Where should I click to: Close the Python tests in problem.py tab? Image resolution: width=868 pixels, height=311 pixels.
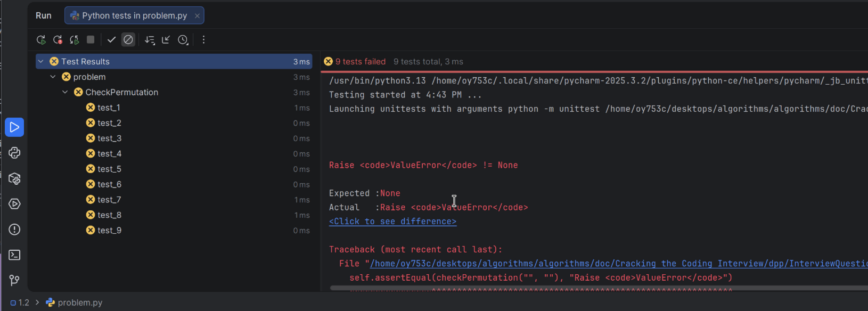point(197,16)
